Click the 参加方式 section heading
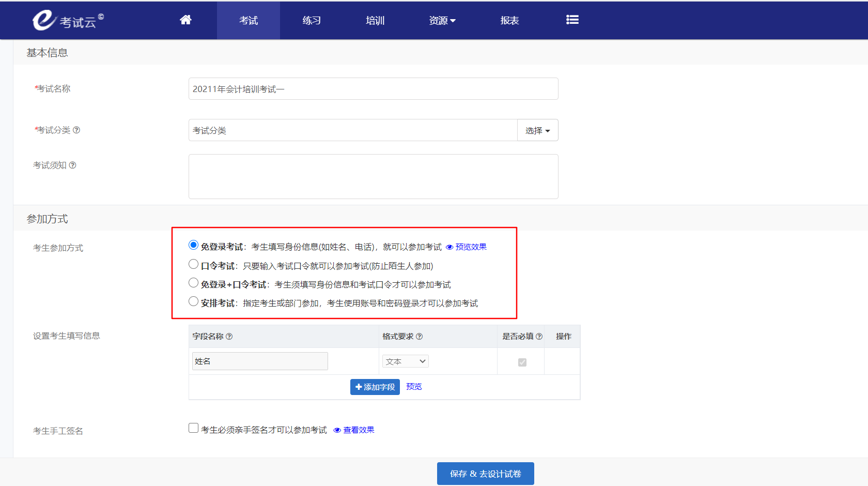The height and width of the screenshot is (486, 868). click(47, 219)
